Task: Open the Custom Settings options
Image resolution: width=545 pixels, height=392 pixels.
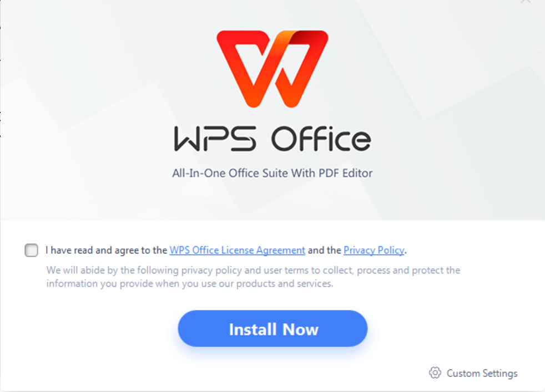Action: [473, 373]
